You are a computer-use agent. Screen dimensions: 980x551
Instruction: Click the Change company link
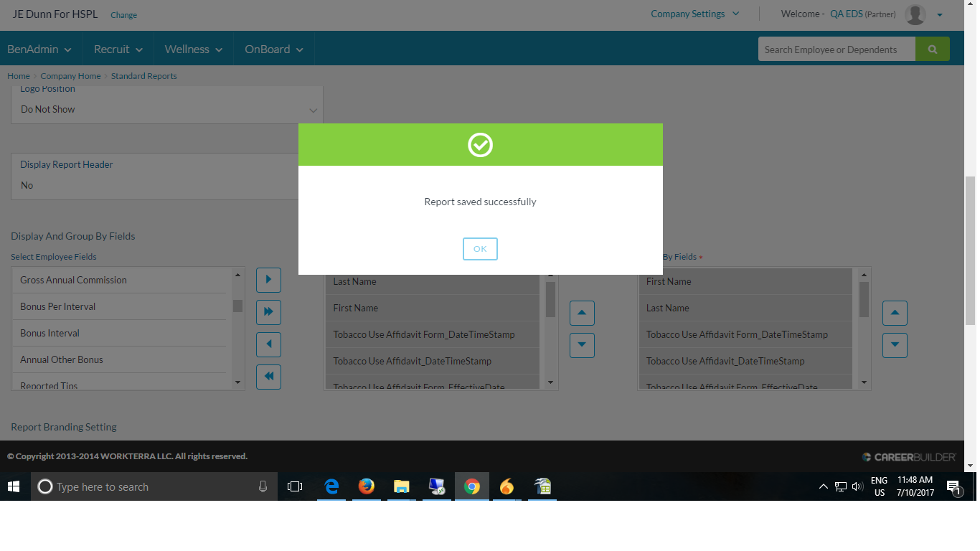click(123, 15)
